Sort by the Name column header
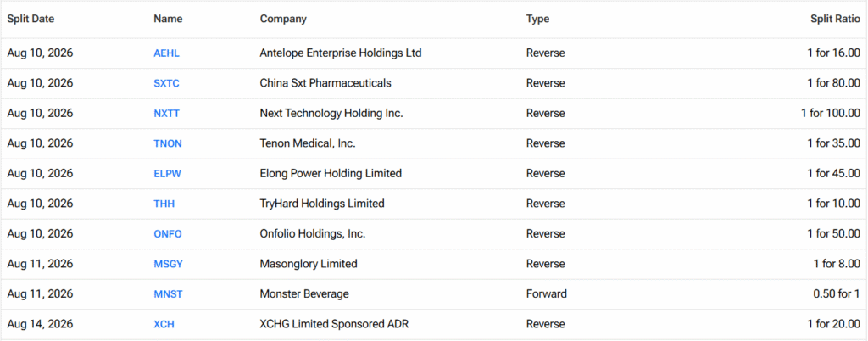 tap(168, 19)
